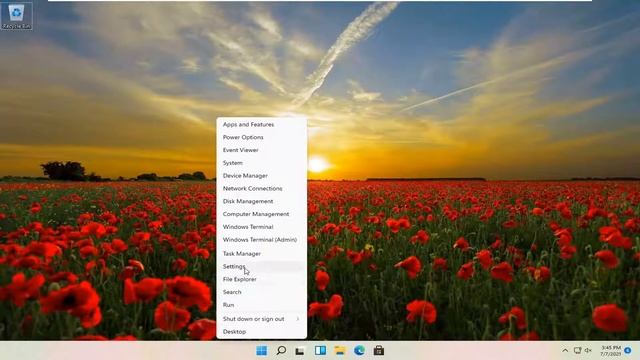
Task: Select Search in the context menu
Action: pos(262,292)
